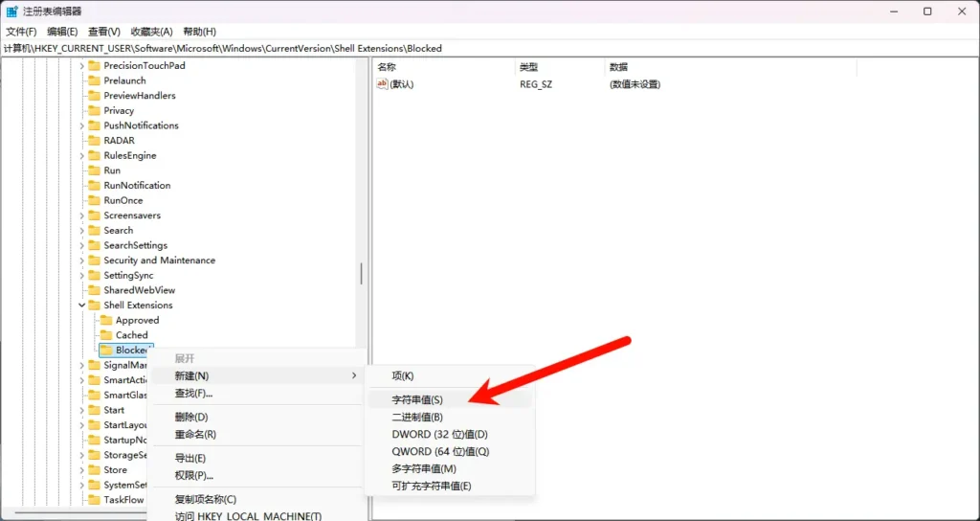Click the Run folder icon
980x521 pixels.
click(x=94, y=170)
